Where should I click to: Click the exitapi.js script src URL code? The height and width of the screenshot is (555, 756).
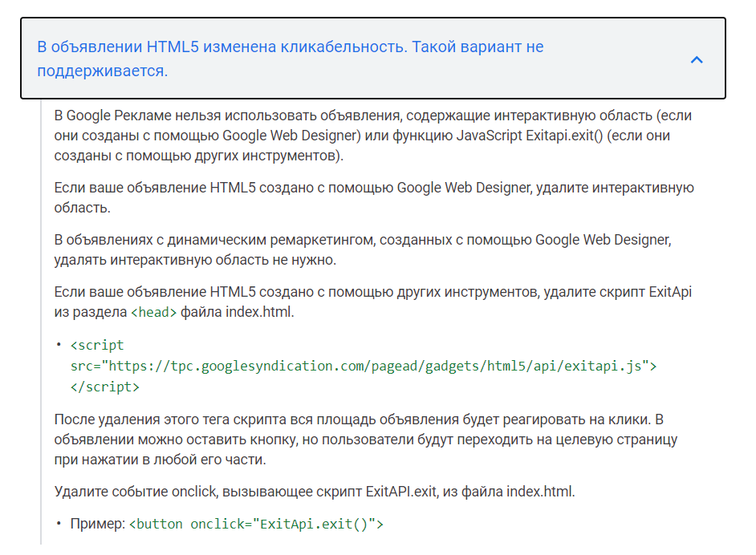pos(364,367)
